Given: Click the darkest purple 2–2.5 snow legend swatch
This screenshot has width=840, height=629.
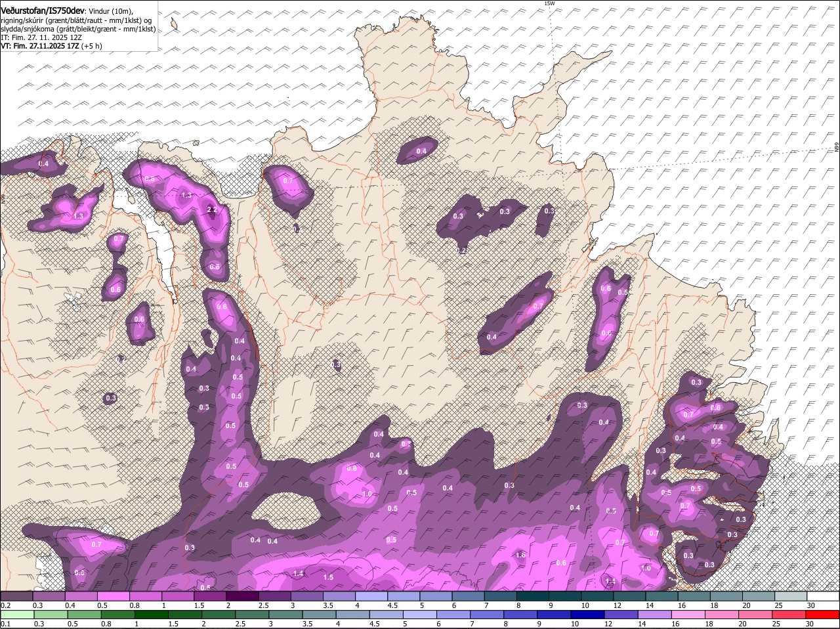Looking at the screenshot, I should click(x=241, y=596).
